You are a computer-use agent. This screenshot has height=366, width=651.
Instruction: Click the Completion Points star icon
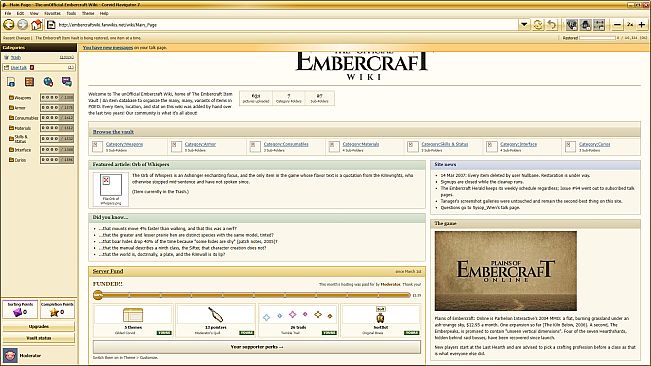54,312
